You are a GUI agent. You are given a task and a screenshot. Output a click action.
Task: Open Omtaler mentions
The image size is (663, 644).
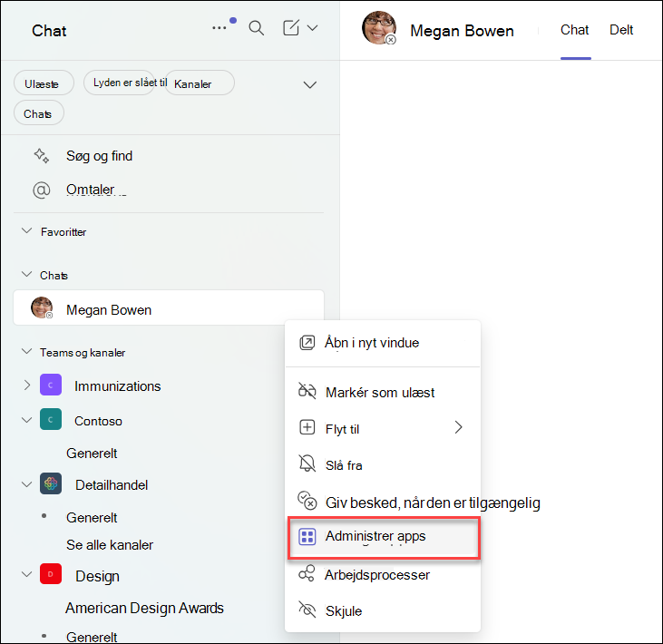coord(90,190)
